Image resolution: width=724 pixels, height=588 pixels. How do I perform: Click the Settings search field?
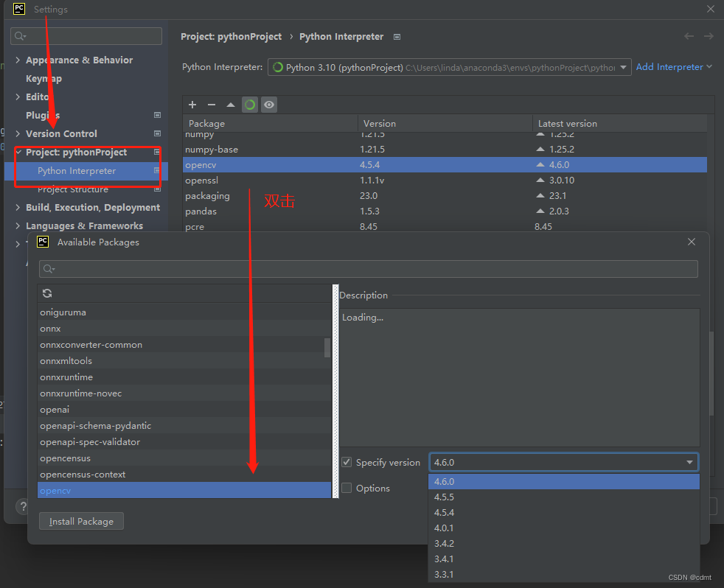click(x=86, y=36)
